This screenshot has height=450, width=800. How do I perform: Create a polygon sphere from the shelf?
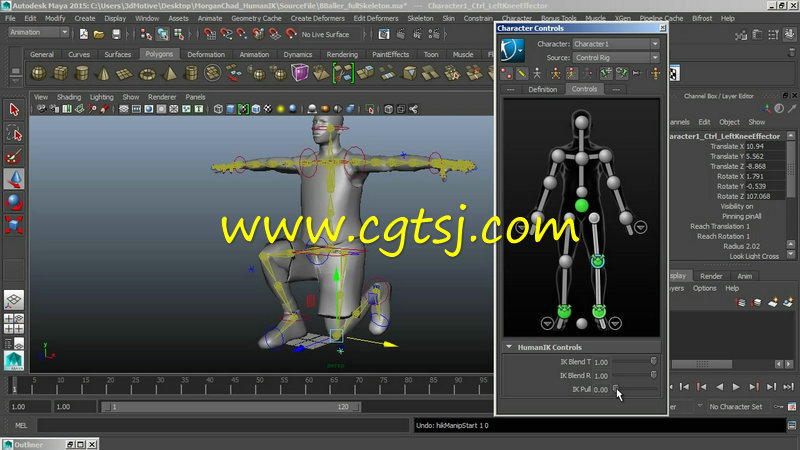39,73
